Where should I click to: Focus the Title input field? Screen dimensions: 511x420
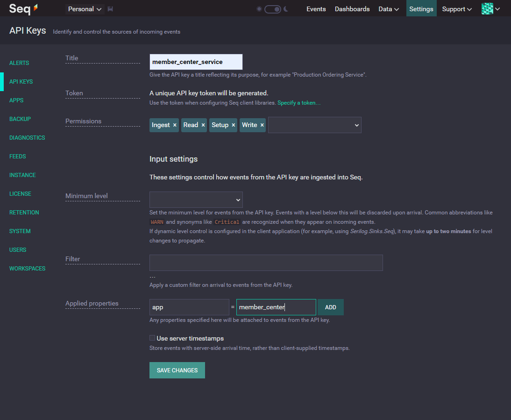tap(196, 62)
